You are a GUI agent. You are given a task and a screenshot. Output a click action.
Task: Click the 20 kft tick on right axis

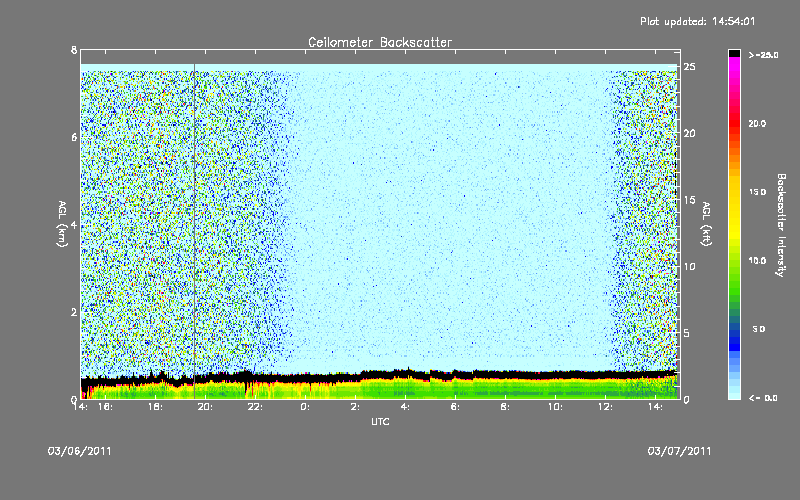pyautogui.click(x=689, y=133)
